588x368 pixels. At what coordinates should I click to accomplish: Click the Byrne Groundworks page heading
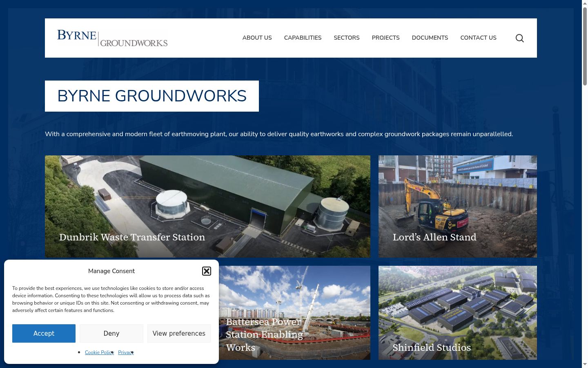(152, 96)
